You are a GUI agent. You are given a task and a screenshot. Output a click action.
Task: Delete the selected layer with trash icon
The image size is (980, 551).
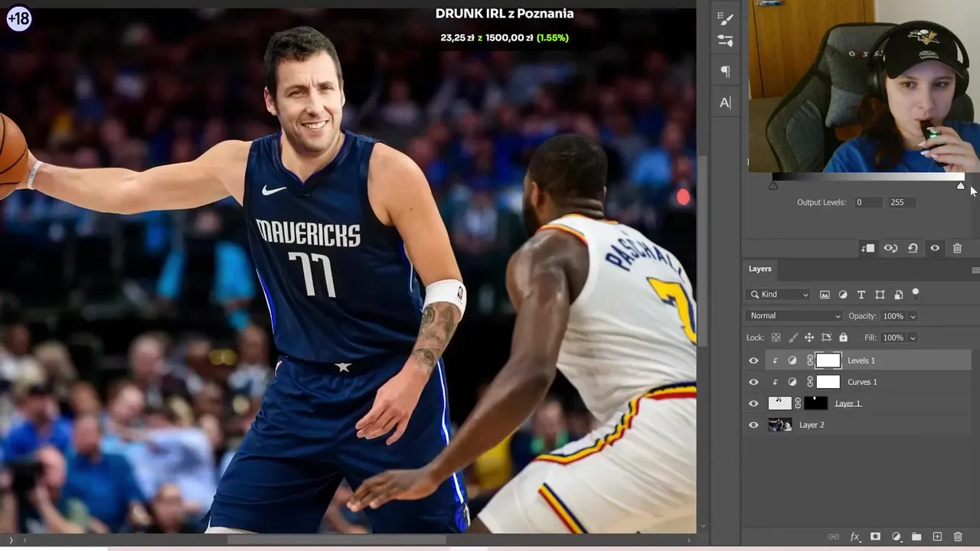coord(958,537)
